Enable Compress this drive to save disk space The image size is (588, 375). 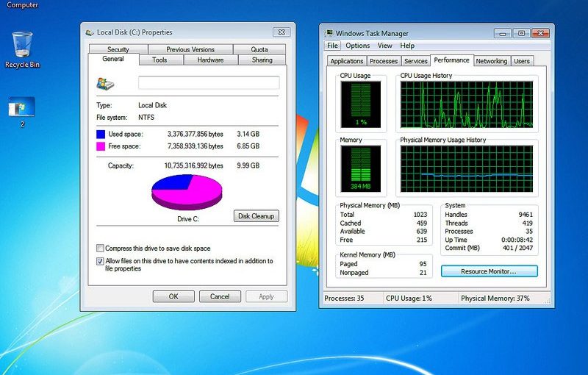point(100,249)
